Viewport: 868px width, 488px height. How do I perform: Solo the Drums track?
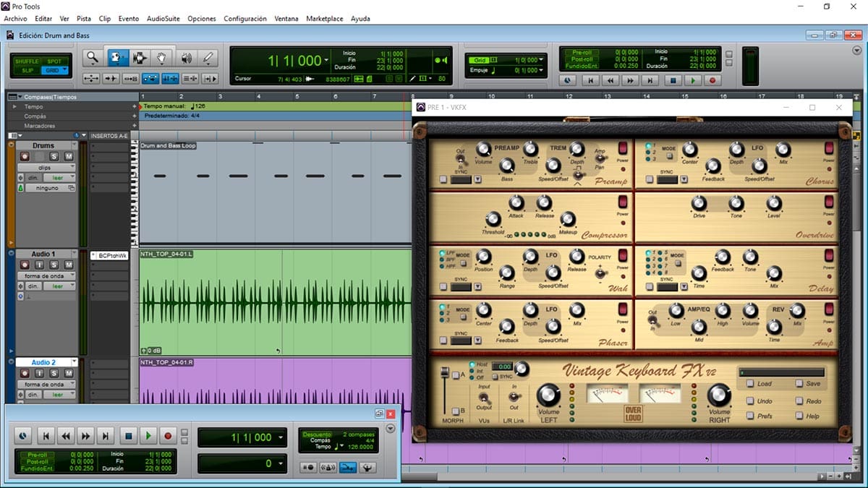pos(54,157)
